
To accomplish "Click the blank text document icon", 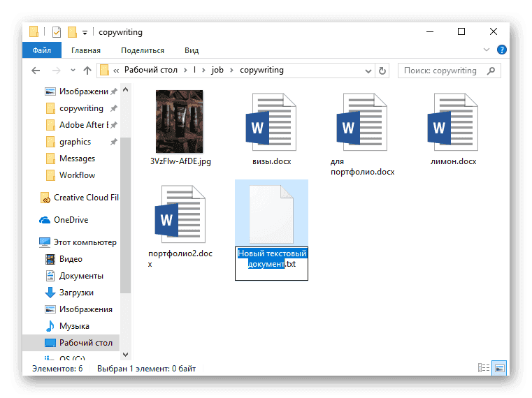I will [x=271, y=214].
